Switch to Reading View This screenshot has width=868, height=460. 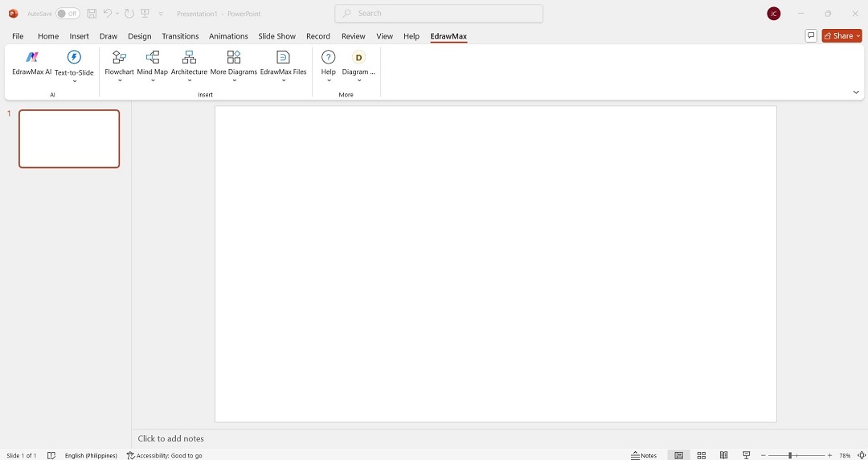(x=723, y=455)
